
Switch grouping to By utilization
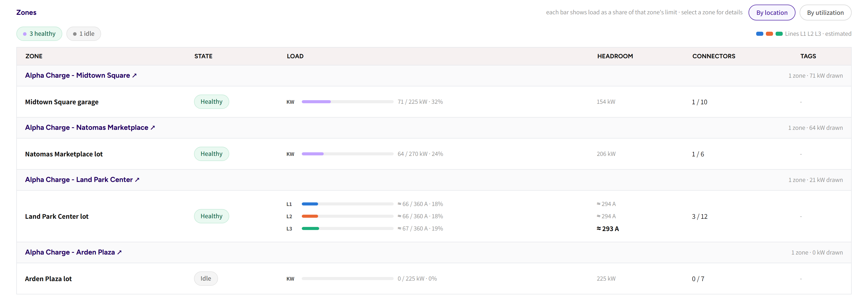825,13
